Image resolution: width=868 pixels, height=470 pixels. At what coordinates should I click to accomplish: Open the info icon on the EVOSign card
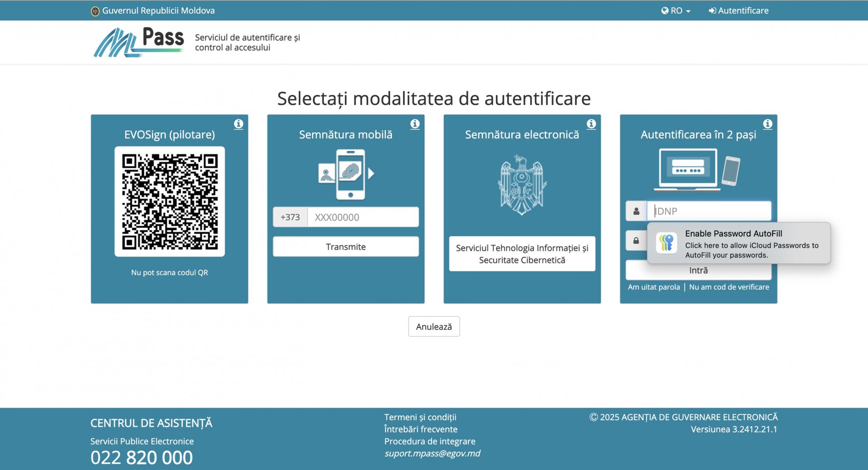tap(239, 124)
